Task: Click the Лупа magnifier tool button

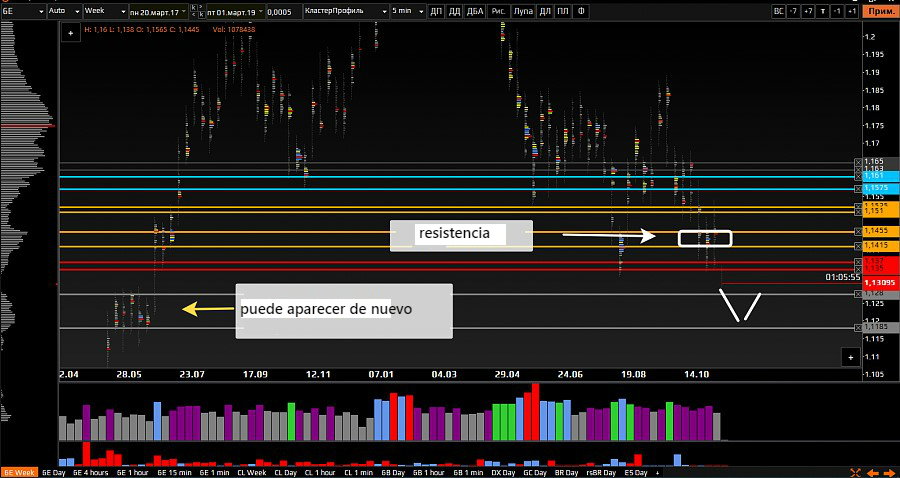Action: coord(523,11)
